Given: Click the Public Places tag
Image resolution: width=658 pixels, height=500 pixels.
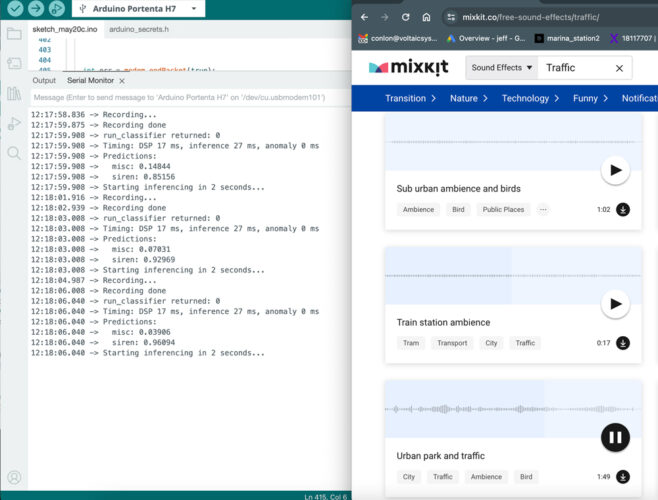Looking at the screenshot, I should (503, 210).
